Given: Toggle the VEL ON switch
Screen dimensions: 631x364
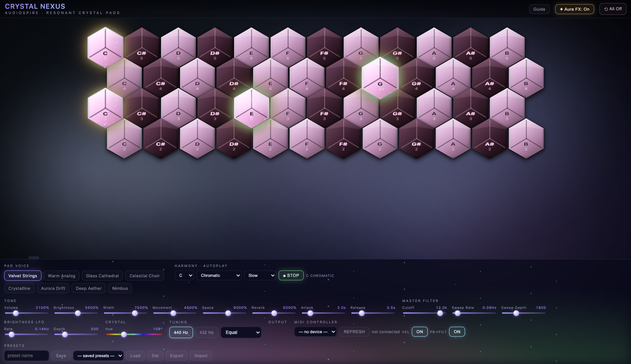Looking at the screenshot, I should tap(419, 332).
